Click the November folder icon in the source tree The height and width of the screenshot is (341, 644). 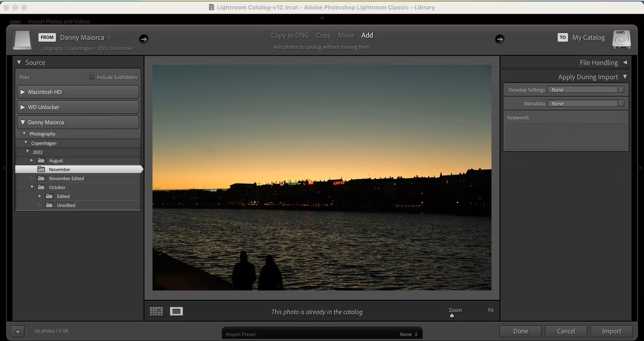tap(42, 169)
